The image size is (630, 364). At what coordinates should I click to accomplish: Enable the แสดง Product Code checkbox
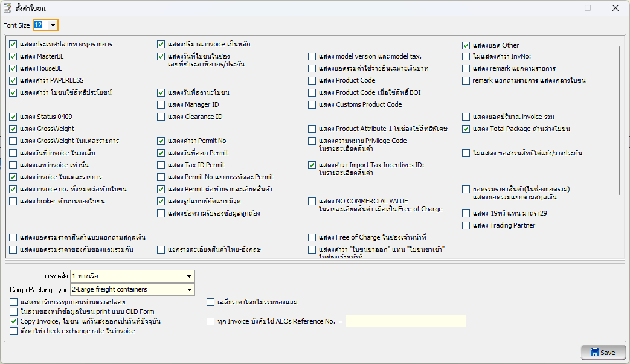[x=312, y=81]
